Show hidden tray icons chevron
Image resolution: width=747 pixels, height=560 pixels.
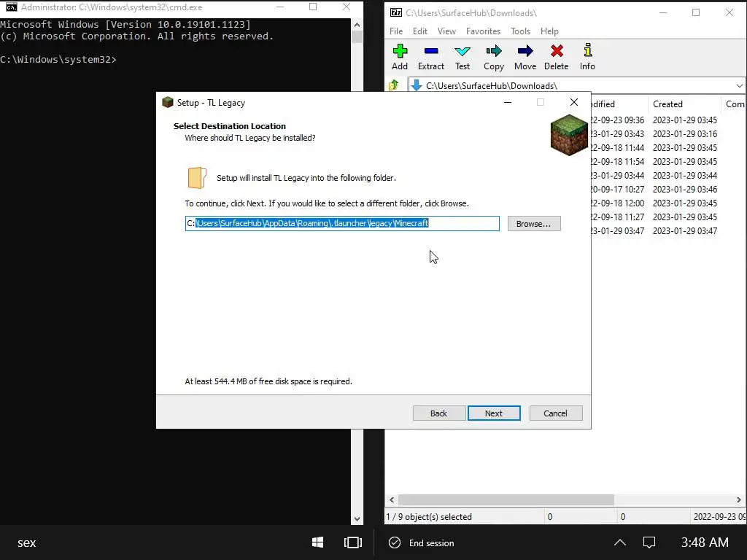(x=620, y=542)
